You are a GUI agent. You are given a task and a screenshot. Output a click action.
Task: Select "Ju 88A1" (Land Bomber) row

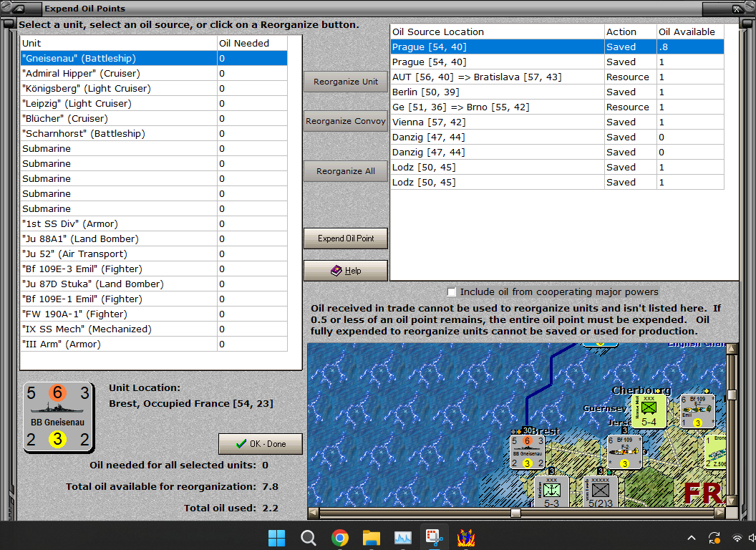pos(154,238)
